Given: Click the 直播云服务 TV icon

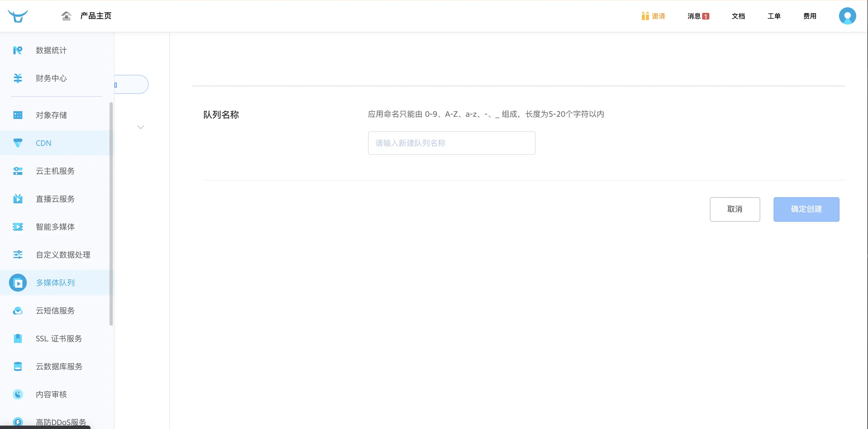Looking at the screenshot, I should click(18, 199).
